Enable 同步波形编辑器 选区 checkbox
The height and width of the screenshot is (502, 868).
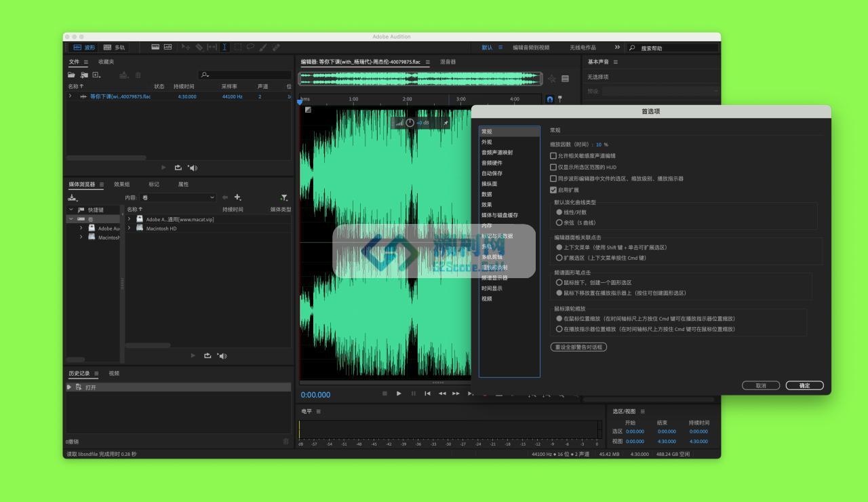[x=553, y=178]
